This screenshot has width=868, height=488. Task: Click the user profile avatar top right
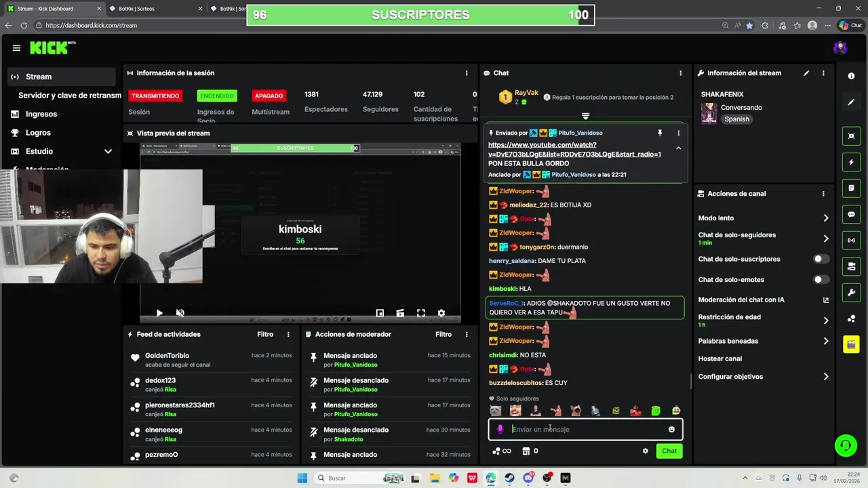[840, 48]
